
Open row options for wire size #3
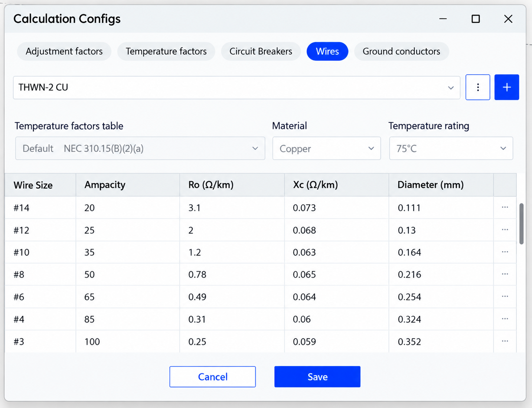tap(505, 341)
